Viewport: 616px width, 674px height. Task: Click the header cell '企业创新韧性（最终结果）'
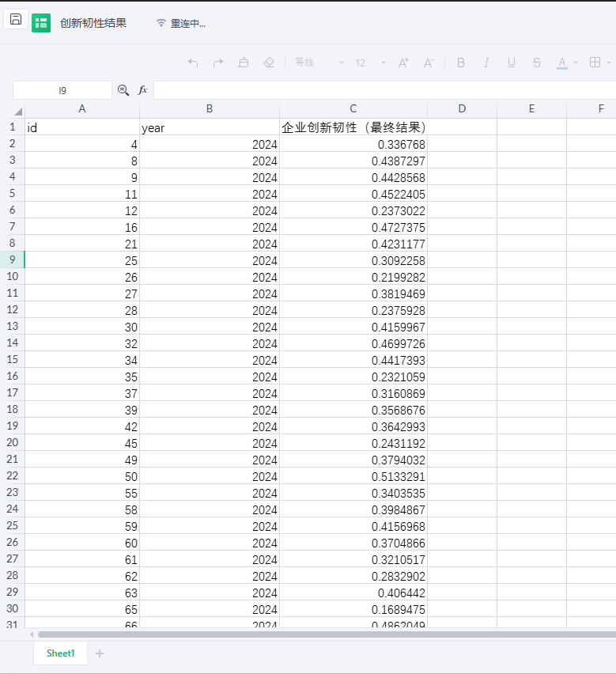click(353, 127)
